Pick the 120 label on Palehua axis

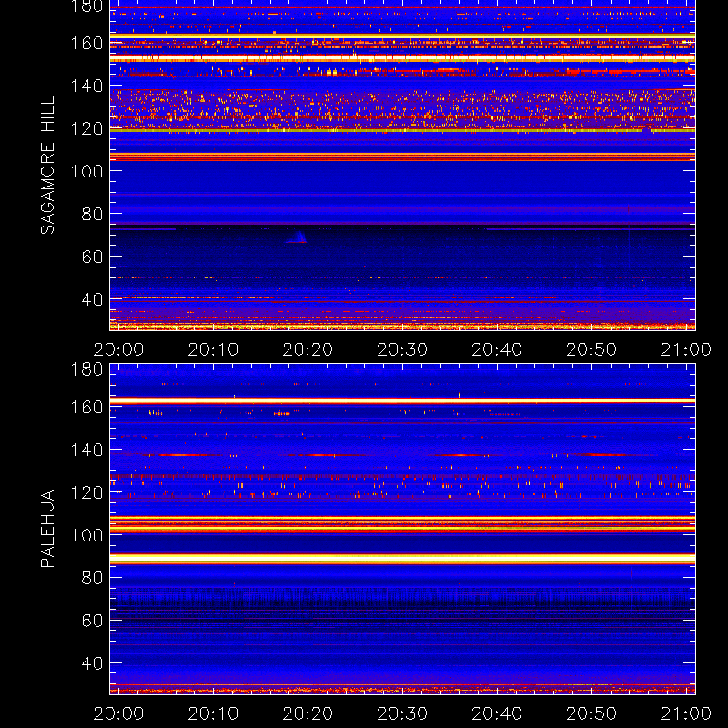(x=86, y=492)
